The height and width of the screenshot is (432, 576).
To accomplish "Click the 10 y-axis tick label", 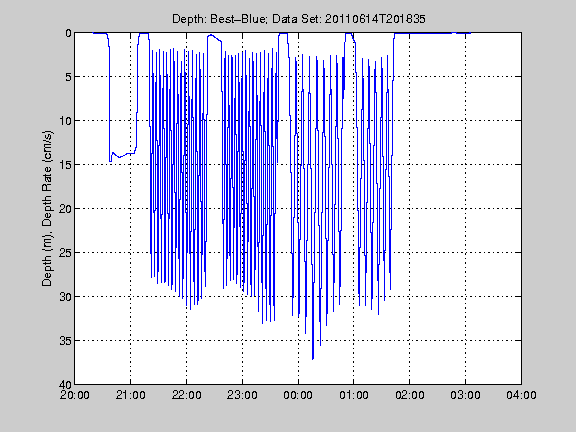I will point(65,121).
